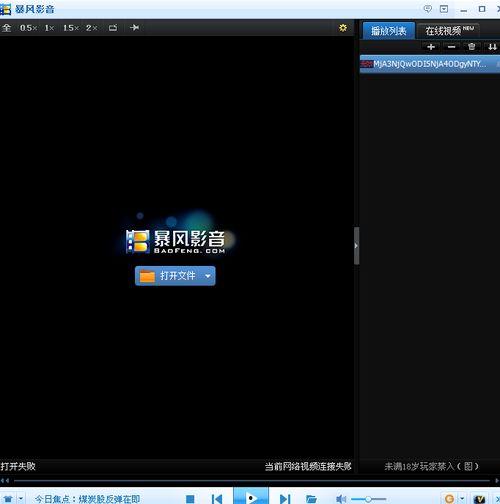Set video size to 1×

[49, 28]
